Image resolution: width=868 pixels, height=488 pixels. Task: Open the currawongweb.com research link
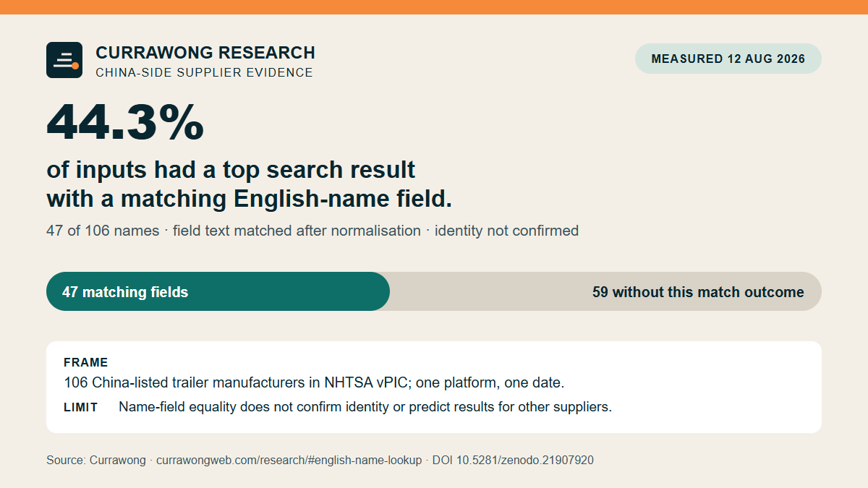pyautogui.click(x=289, y=460)
